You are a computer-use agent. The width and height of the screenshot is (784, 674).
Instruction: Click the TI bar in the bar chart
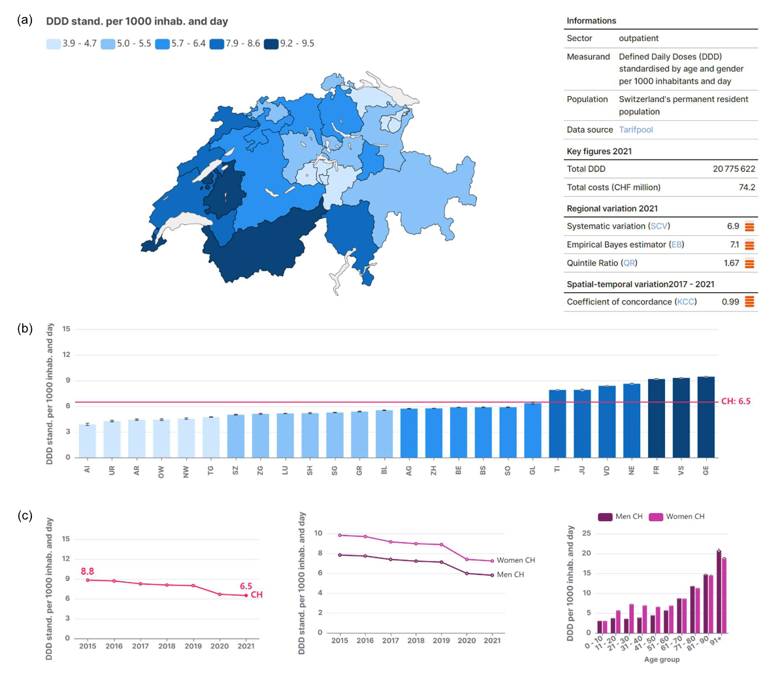(557, 424)
